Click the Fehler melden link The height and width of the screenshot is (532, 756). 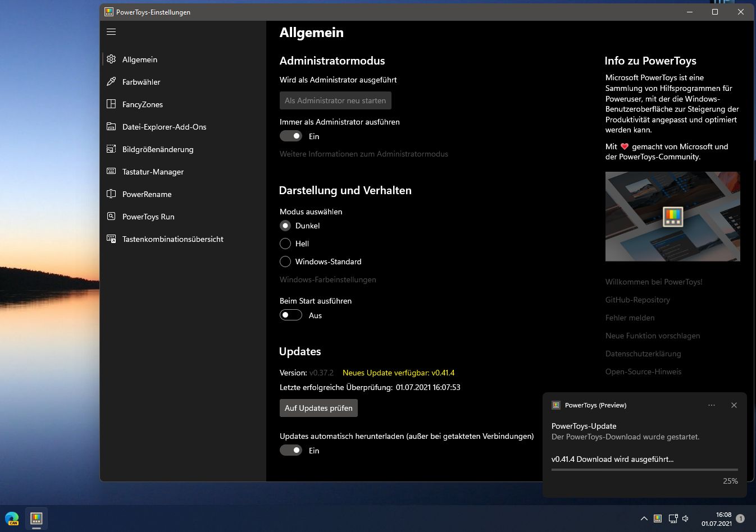(630, 318)
